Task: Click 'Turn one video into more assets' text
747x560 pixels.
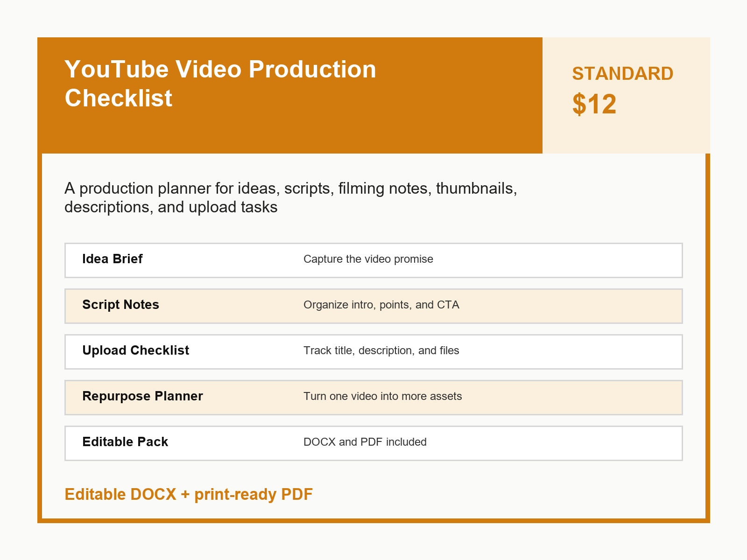Action: point(382,396)
